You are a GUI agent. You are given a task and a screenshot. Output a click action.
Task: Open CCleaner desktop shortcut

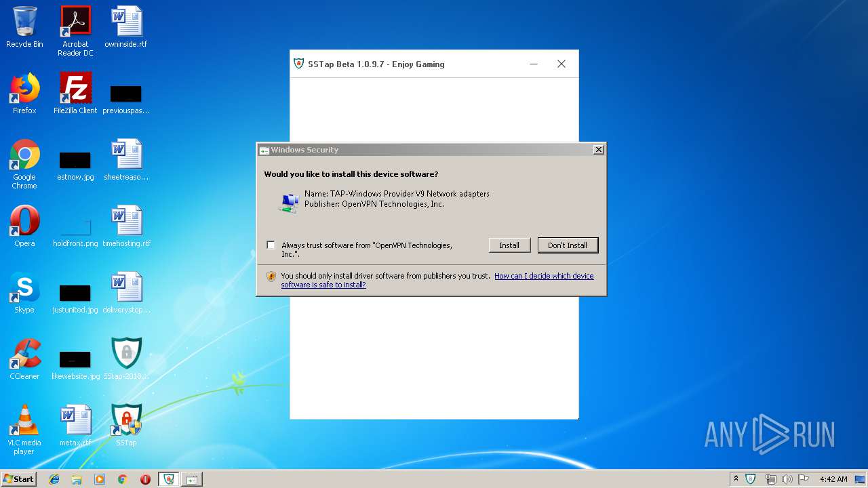coord(24,359)
